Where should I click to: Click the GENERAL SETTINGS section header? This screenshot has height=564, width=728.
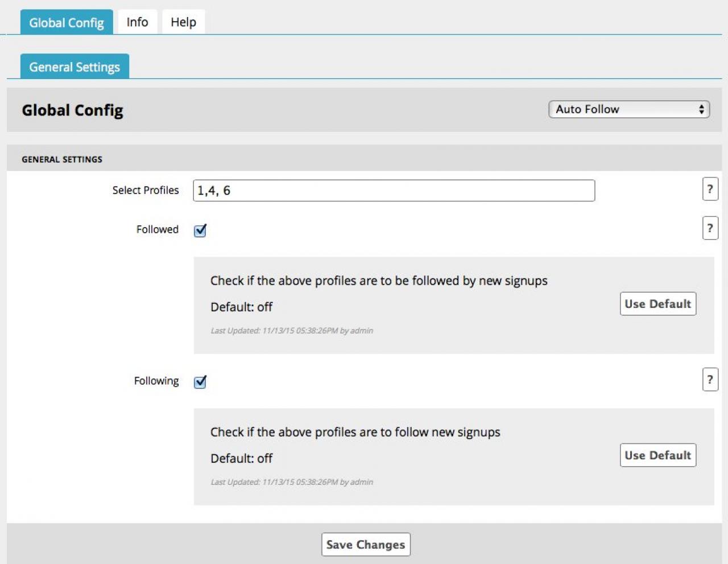pyautogui.click(x=62, y=159)
